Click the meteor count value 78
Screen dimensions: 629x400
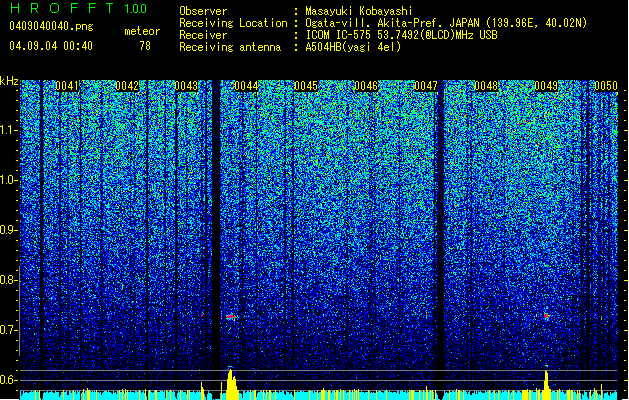145,46
